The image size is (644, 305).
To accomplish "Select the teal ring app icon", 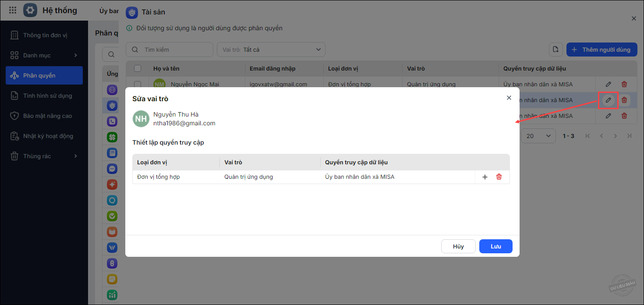I will 112,200.
